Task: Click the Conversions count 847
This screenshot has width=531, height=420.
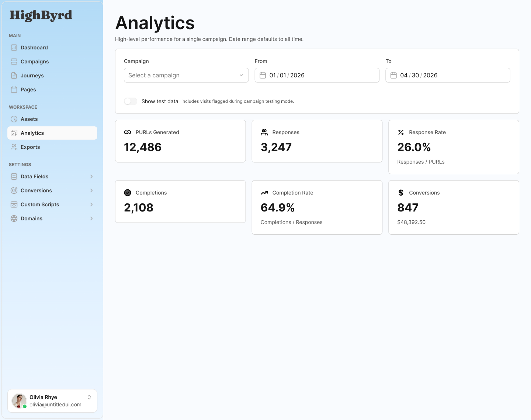Action: [x=408, y=207]
